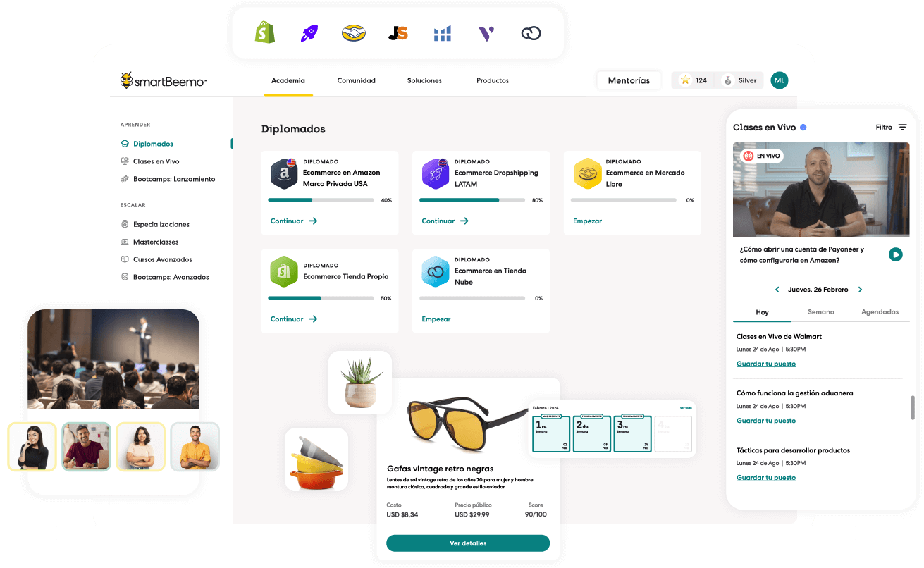Go to next date after Jueves 26 Febrero
924x568 pixels.
click(x=860, y=290)
